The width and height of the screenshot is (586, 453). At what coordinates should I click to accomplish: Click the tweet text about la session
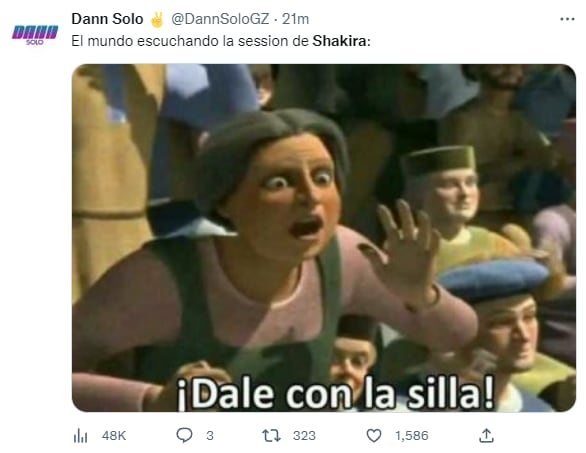click(221, 41)
